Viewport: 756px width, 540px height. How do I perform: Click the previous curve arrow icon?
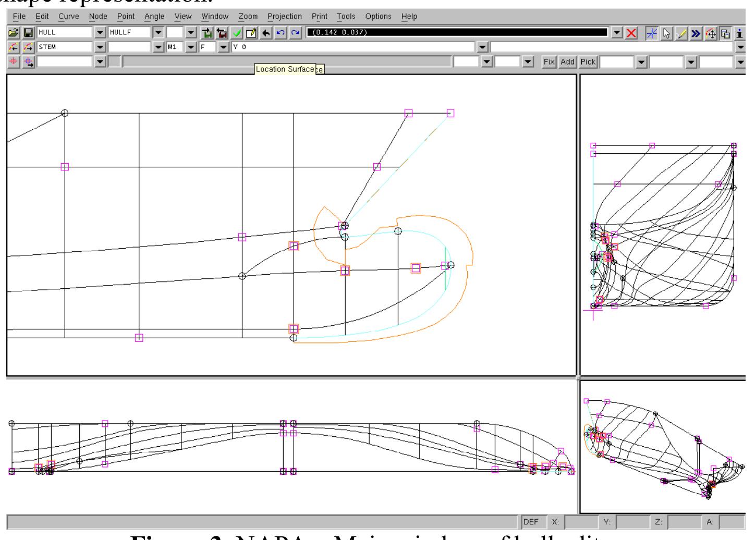click(14, 47)
